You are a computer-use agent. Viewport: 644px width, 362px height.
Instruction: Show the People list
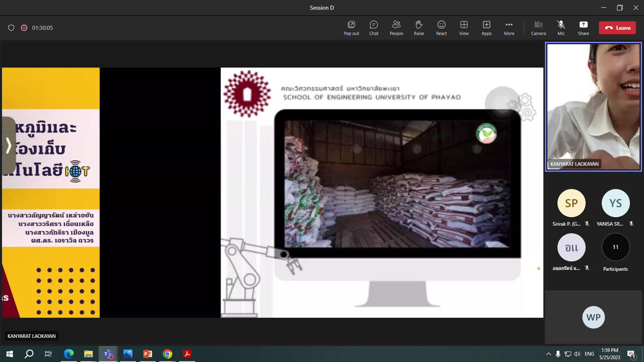point(396,28)
